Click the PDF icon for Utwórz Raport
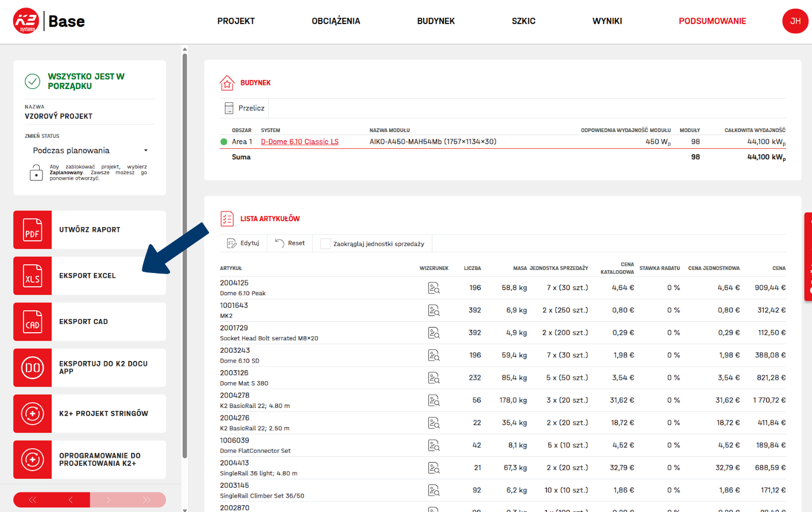The image size is (812, 512). click(x=33, y=230)
